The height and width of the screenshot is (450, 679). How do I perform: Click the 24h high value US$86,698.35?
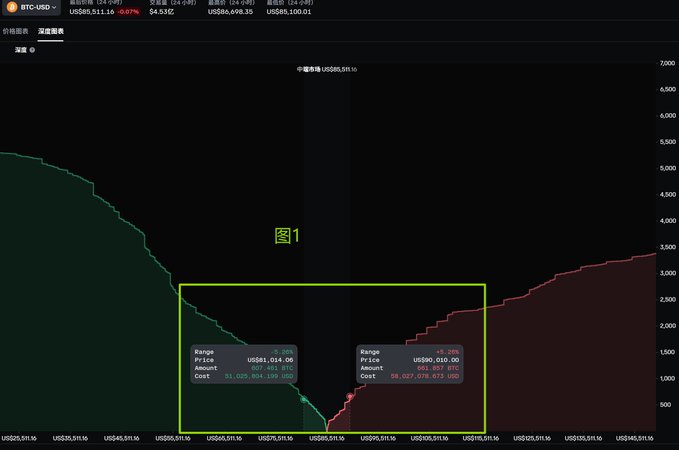(230, 12)
